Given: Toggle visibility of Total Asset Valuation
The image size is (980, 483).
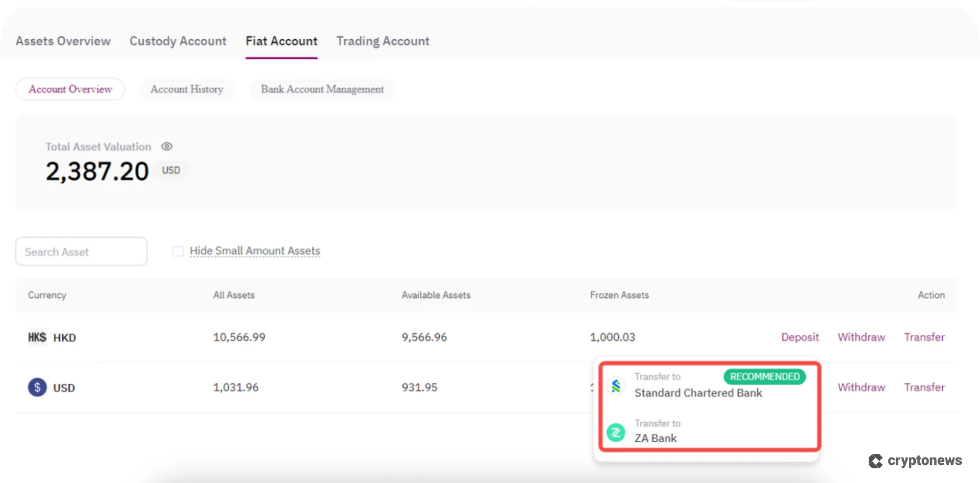Looking at the screenshot, I should tap(167, 146).
